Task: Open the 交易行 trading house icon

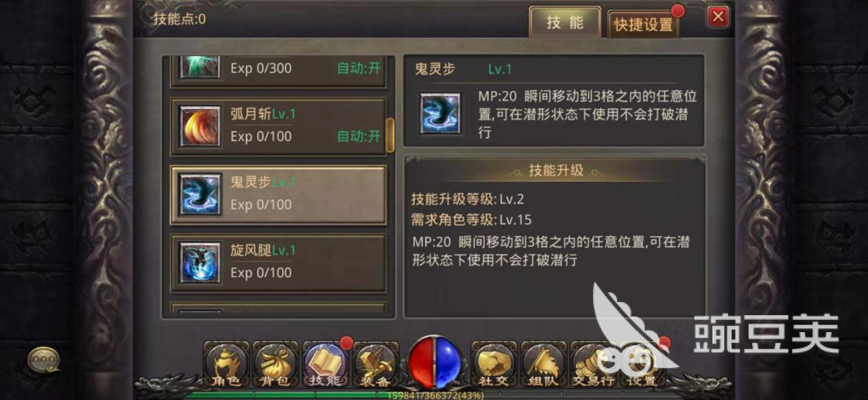Action: pos(593,364)
